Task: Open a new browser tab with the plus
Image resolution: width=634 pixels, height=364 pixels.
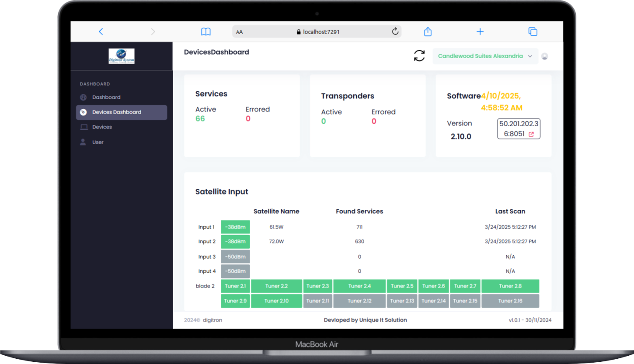Action: [x=480, y=31]
